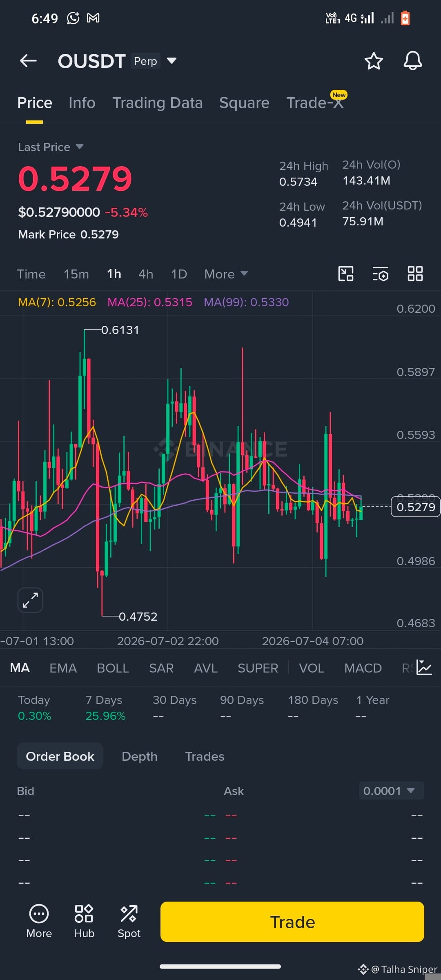Open the Square tab
The image size is (441, 980).
244,103
